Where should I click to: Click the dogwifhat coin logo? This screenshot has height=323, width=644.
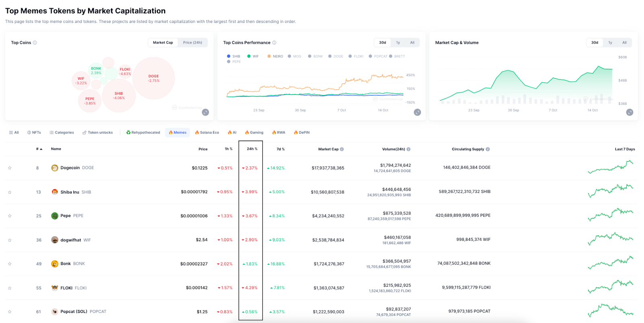pos(55,240)
